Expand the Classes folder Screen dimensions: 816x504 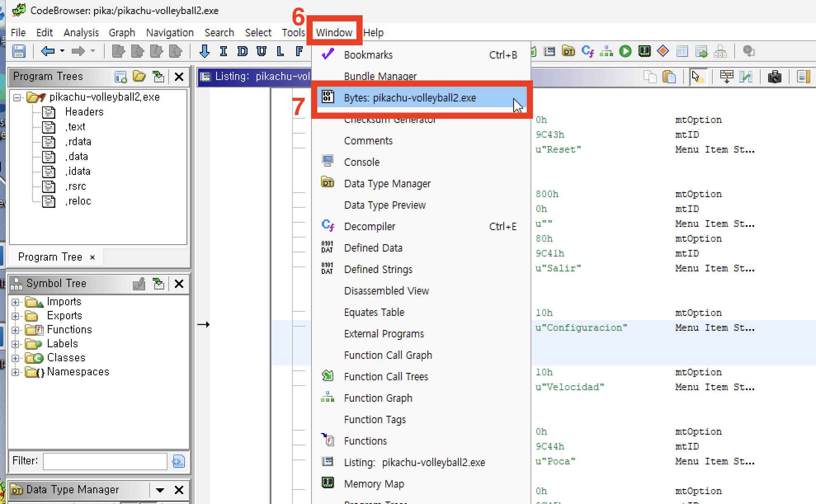point(15,358)
